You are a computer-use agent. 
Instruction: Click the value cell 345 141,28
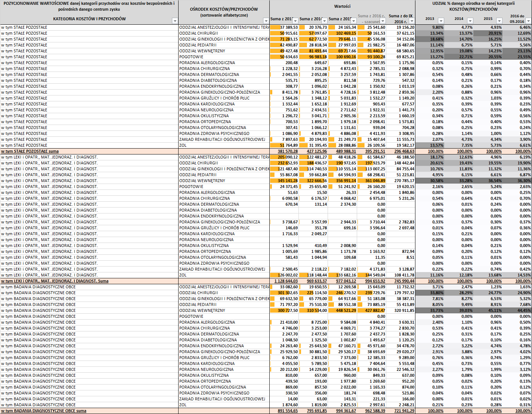point(284,181)
